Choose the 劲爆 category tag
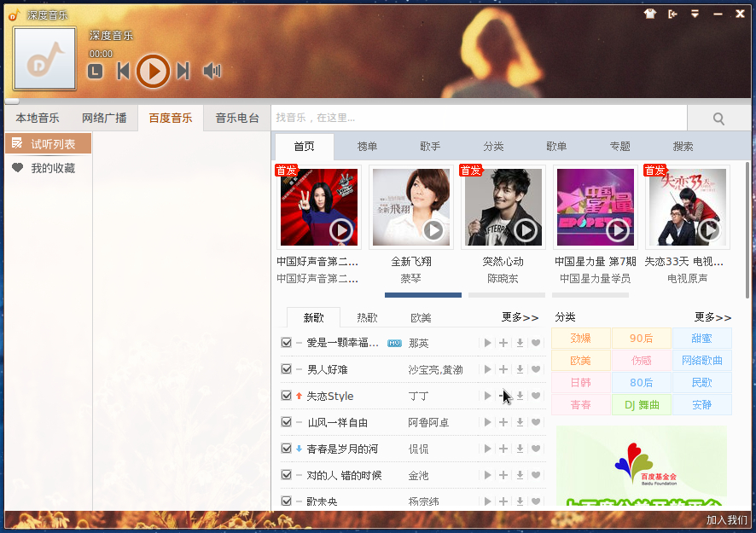The image size is (756, 533). point(580,339)
